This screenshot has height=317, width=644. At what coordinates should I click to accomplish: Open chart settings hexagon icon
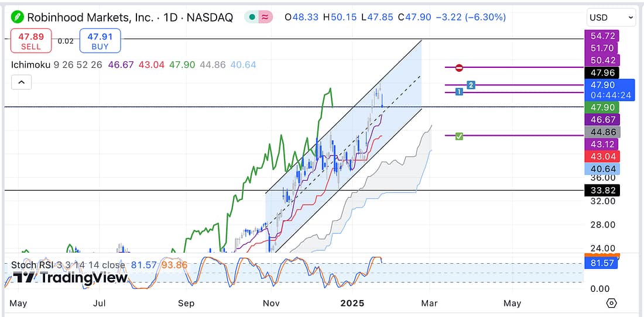click(611, 303)
